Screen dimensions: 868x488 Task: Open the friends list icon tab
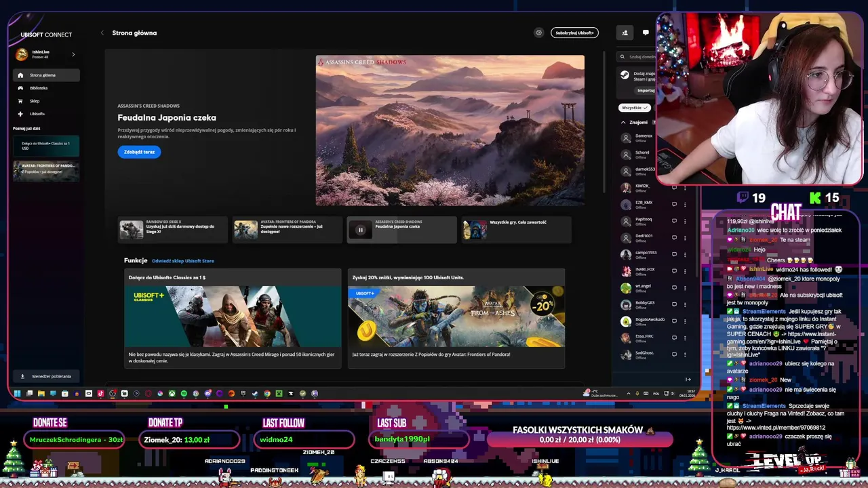[625, 33]
